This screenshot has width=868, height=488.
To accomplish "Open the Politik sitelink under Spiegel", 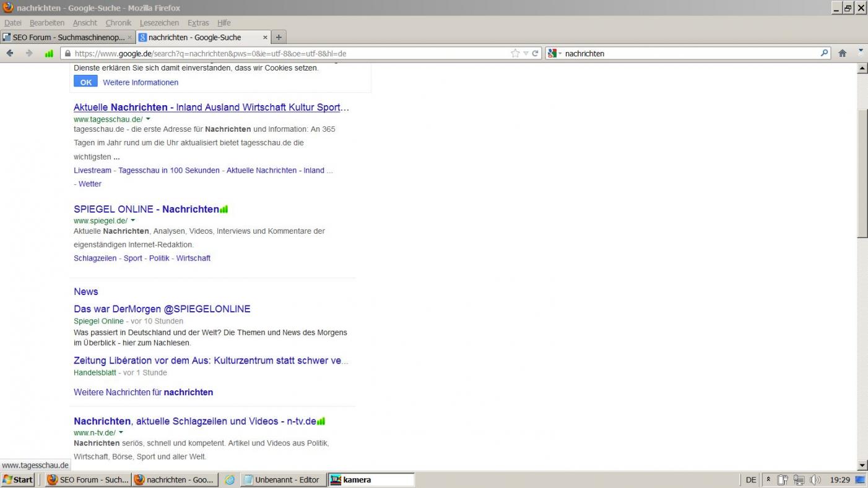I will click(x=159, y=258).
